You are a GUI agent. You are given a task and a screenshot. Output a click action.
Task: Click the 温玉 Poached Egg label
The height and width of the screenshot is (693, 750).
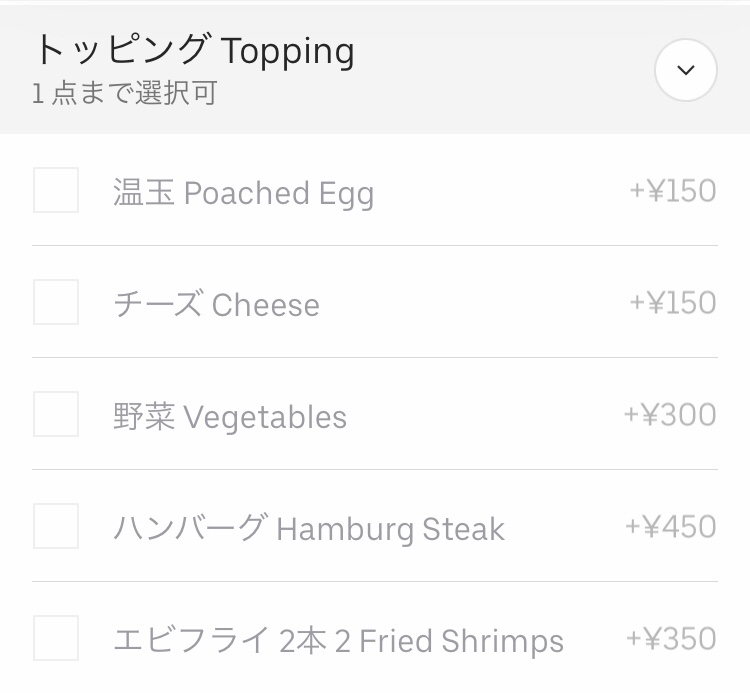click(243, 192)
